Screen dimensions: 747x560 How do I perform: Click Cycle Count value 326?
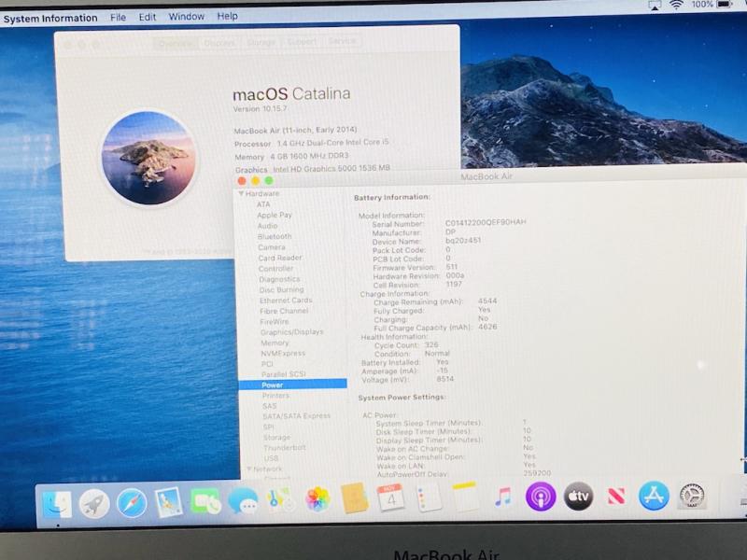[x=431, y=344]
